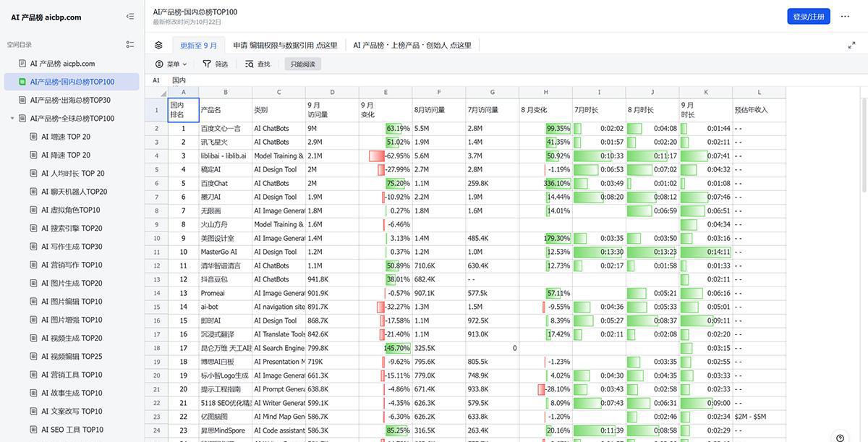Click the 179.30% cell for 美图设计室
This screenshot has height=442, width=868.
[545, 238]
